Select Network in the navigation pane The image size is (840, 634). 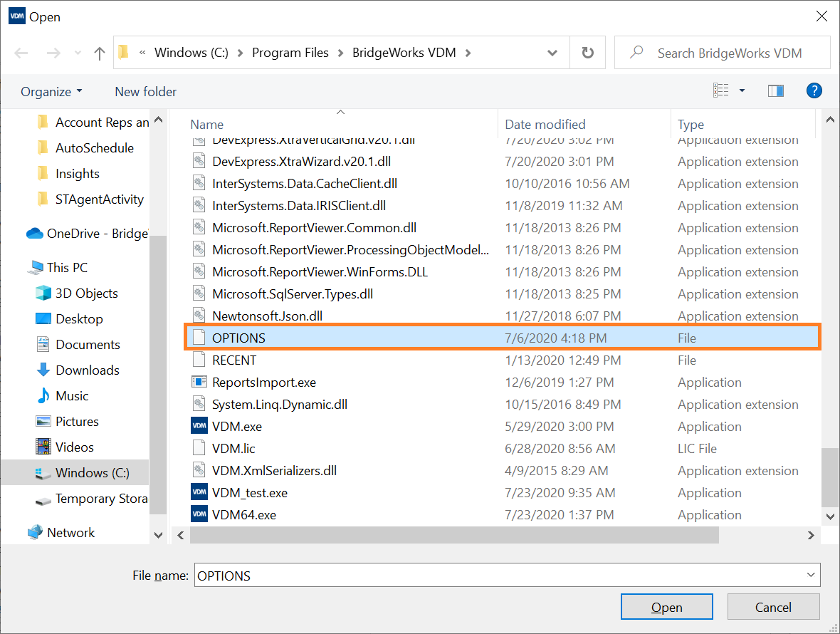tap(61, 532)
